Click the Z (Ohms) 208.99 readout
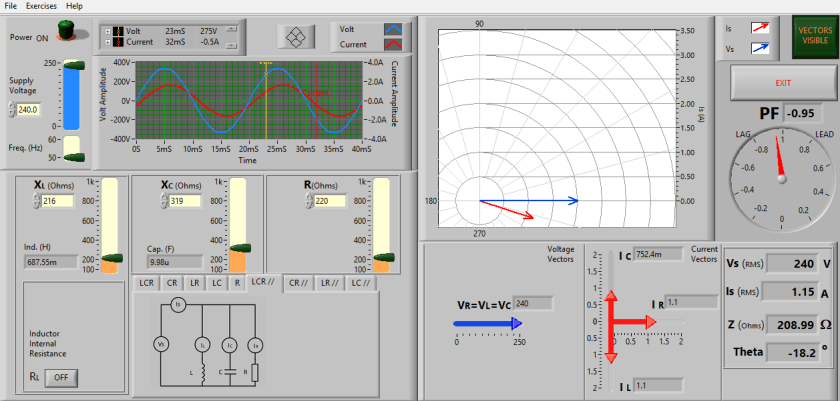This screenshot has height=401, width=840. [791, 324]
